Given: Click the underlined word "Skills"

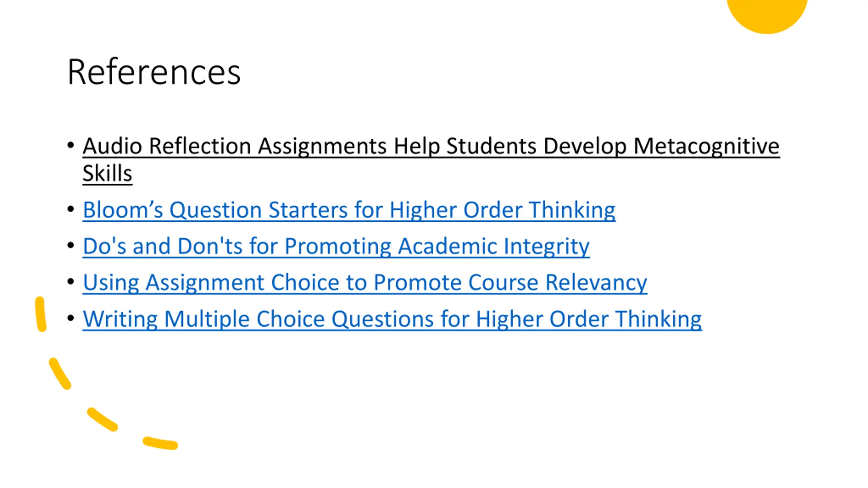Looking at the screenshot, I should point(107,174).
